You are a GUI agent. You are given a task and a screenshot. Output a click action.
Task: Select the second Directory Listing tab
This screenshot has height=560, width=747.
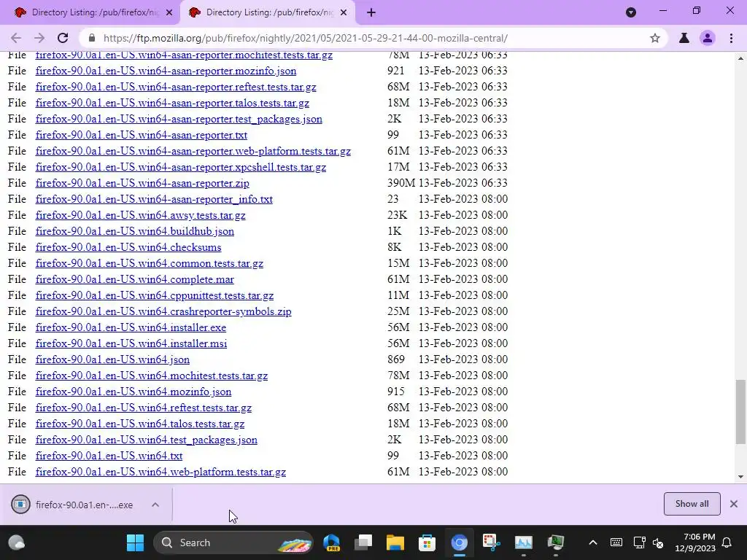[x=267, y=12]
